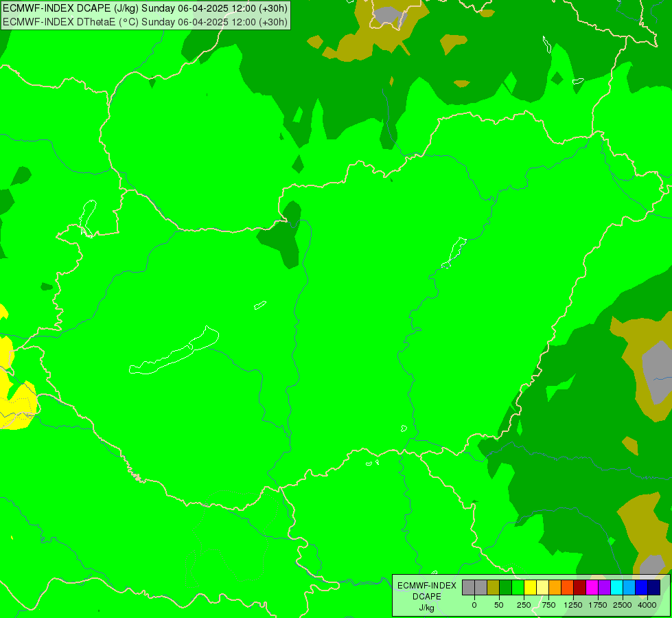
Task: Click the '1250' tick value on the legend
Action: 573,605
